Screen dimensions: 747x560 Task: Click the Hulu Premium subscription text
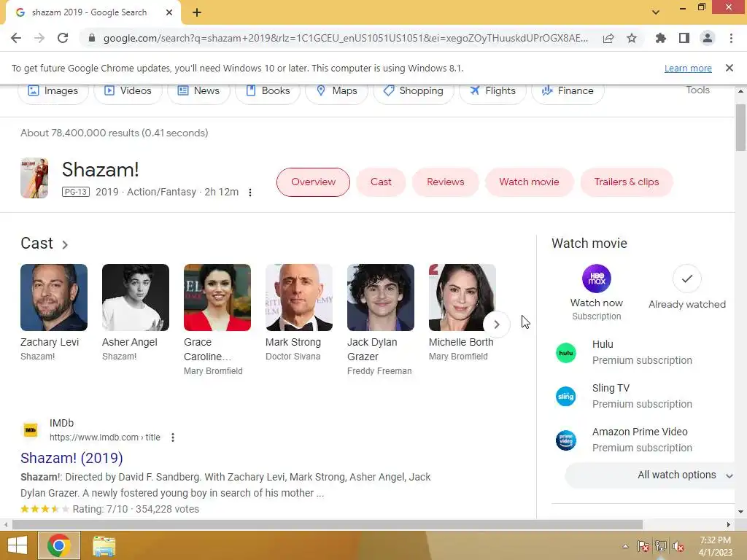click(642, 360)
